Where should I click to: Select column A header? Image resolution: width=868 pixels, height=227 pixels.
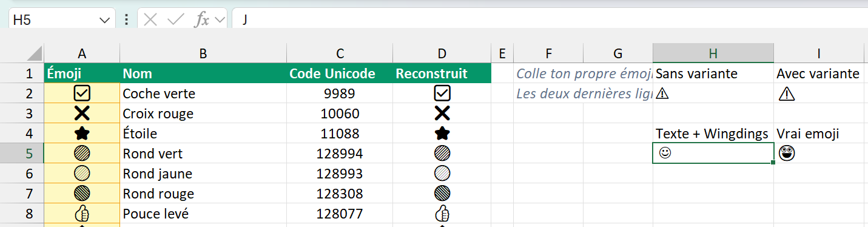[x=82, y=53]
